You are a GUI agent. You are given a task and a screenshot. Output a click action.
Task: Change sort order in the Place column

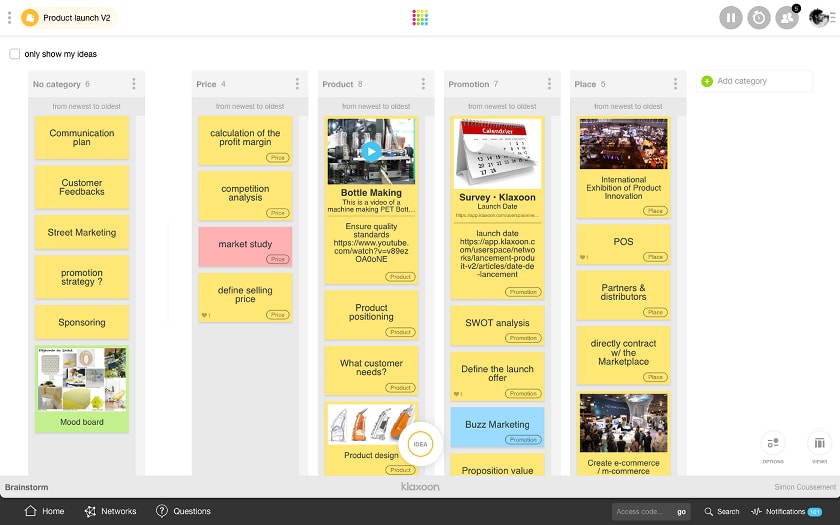point(628,106)
